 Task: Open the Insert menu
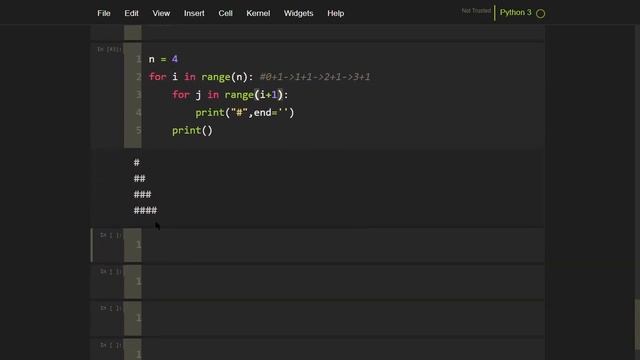194,13
